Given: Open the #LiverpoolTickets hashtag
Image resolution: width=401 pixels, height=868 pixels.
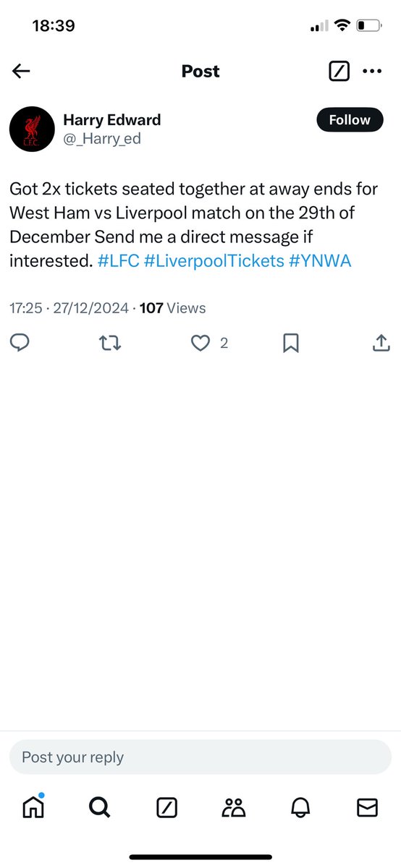Looking at the screenshot, I should [x=214, y=261].
